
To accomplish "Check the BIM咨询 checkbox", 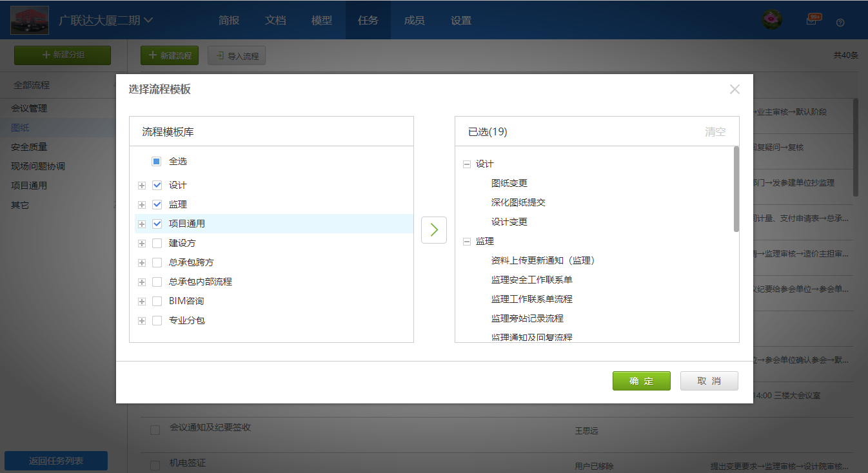I will (x=157, y=302).
